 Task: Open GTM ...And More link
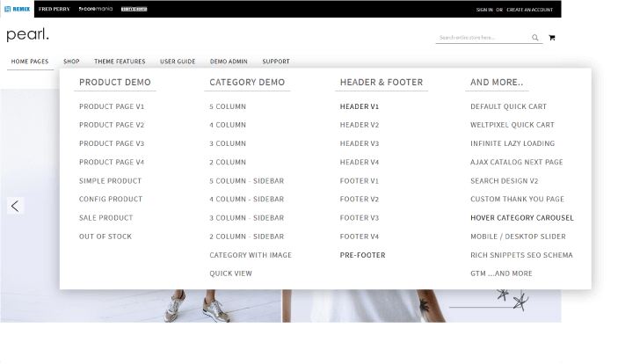click(x=501, y=273)
